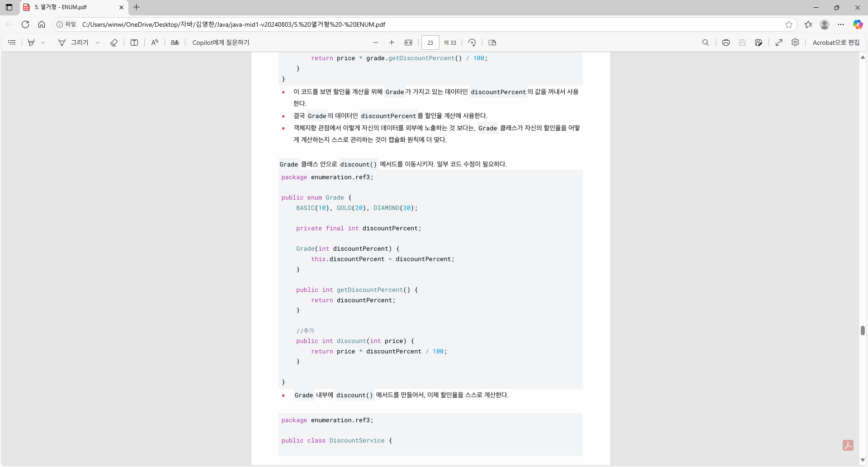Expand draw tool options dropdown

click(x=98, y=43)
